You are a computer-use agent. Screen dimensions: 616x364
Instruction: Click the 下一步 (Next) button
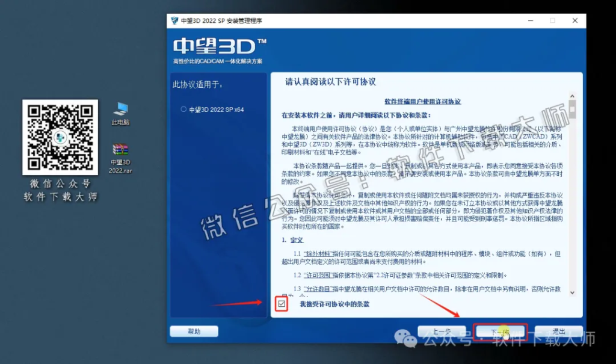pos(500,331)
